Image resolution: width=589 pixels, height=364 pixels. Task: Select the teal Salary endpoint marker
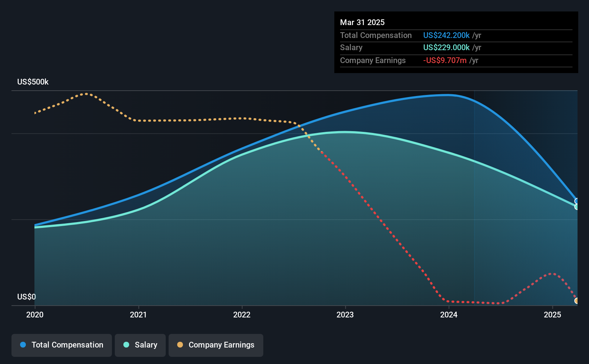(x=577, y=207)
